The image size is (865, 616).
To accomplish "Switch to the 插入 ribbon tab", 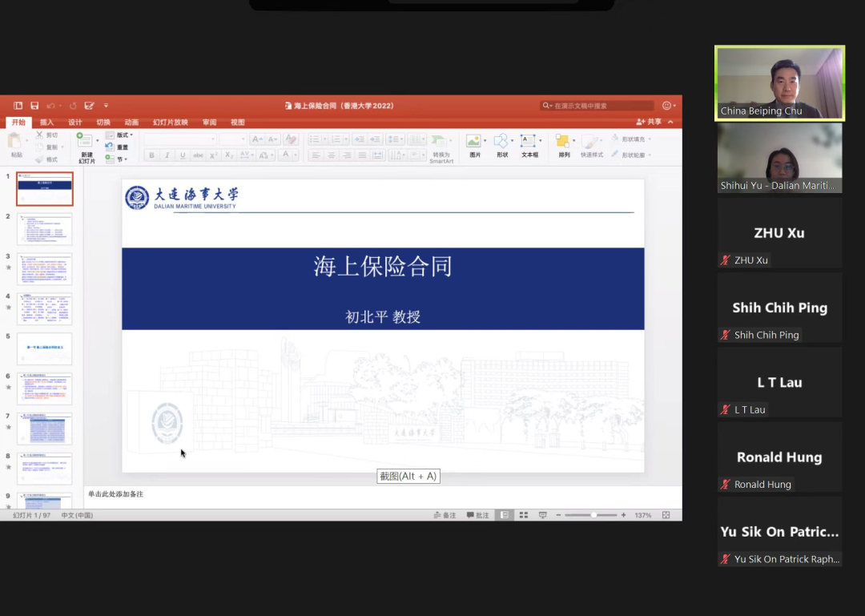I will 46,122.
